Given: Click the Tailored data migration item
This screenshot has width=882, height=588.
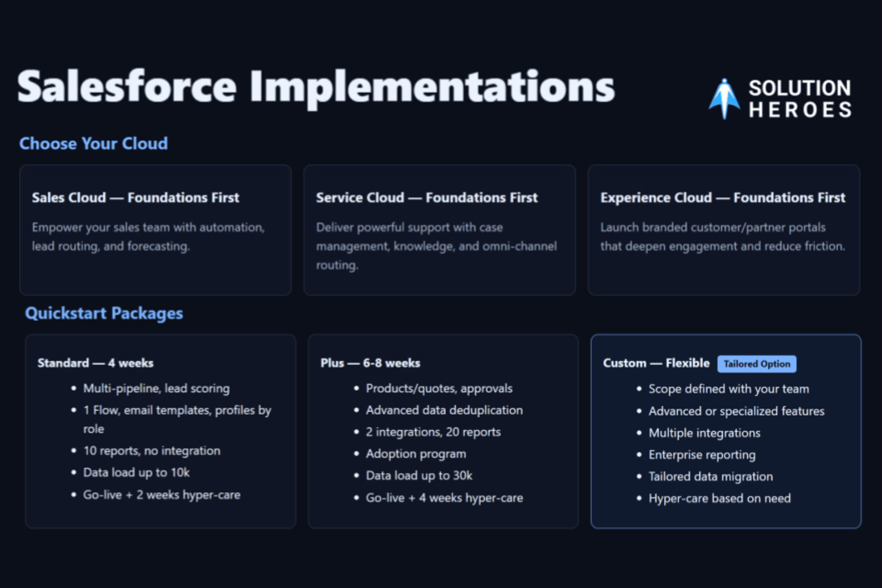Looking at the screenshot, I should (710, 477).
